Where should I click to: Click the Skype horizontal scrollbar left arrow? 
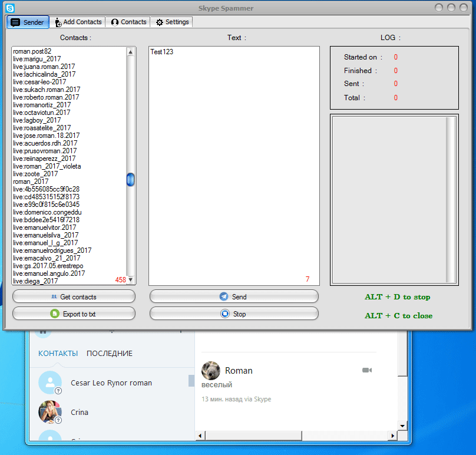click(x=200, y=436)
